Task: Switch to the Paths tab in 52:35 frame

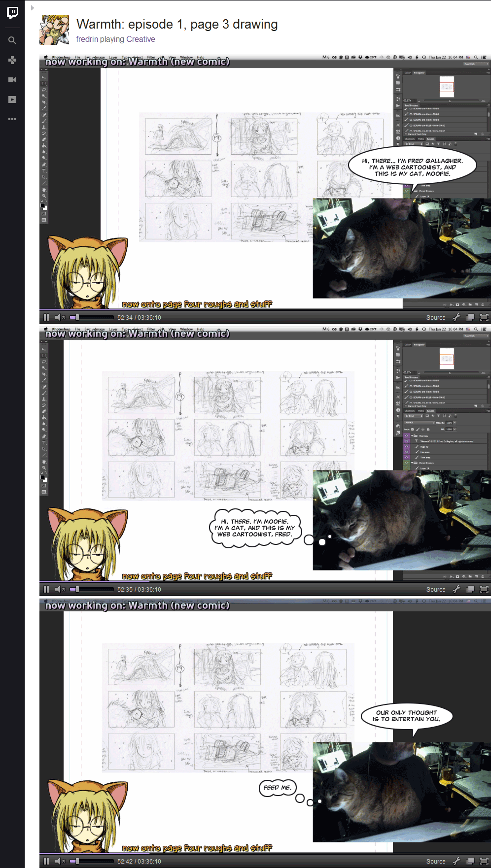Action: (x=421, y=411)
